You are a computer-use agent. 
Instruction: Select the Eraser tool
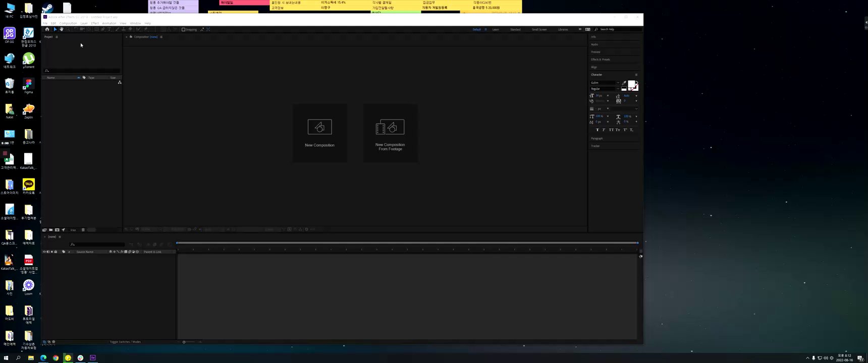(x=130, y=29)
